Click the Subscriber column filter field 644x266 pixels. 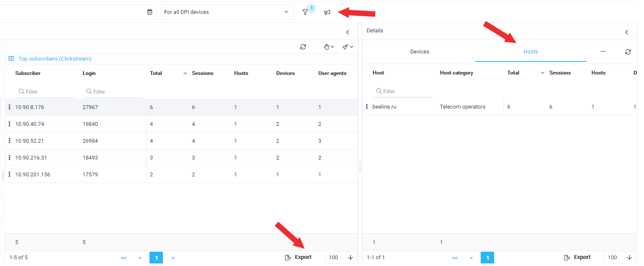[x=45, y=91]
